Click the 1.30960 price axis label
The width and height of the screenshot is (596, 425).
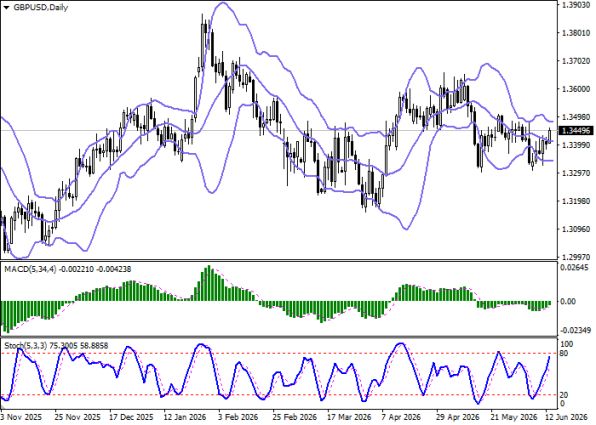point(575,229)
